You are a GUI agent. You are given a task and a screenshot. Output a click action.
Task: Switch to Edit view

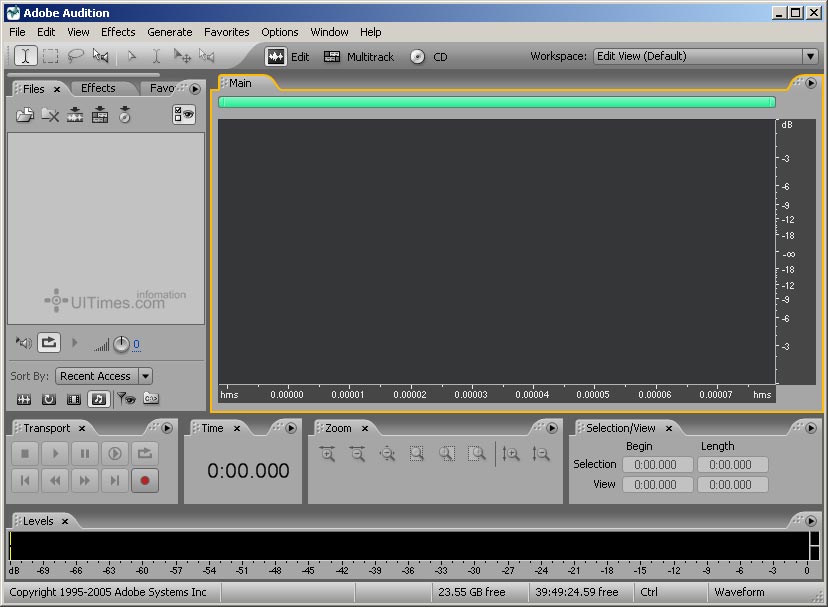click(288, 57)
